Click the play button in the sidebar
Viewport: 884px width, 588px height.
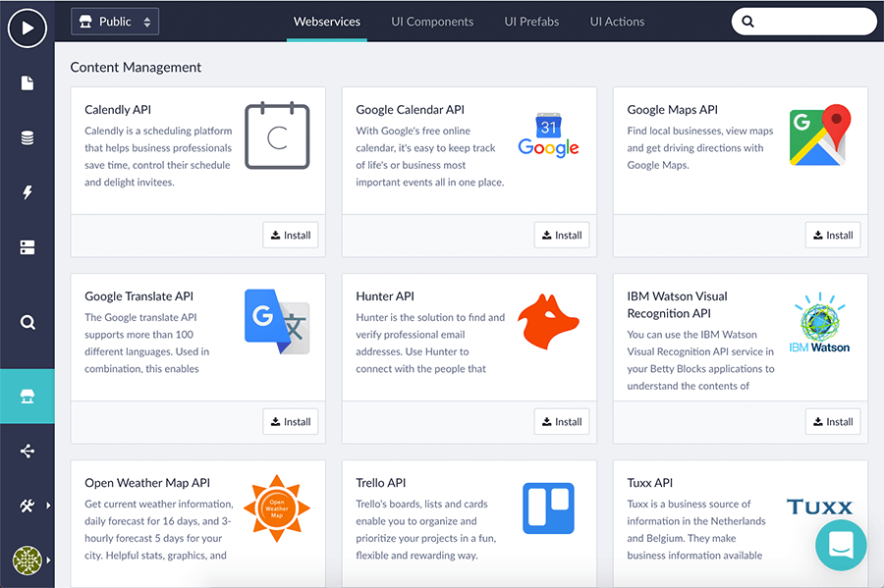[x=28, y=28]
